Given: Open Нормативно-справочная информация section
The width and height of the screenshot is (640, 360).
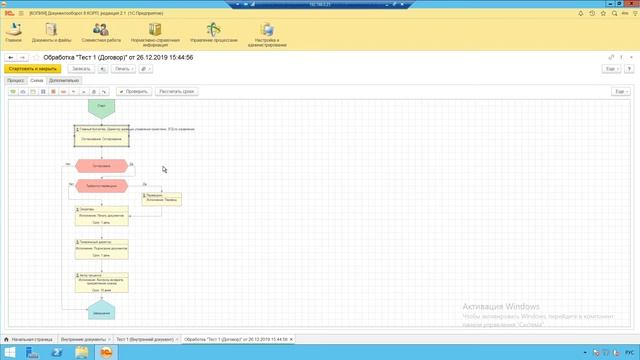Looking at the screenshot, I should point(155,35).
